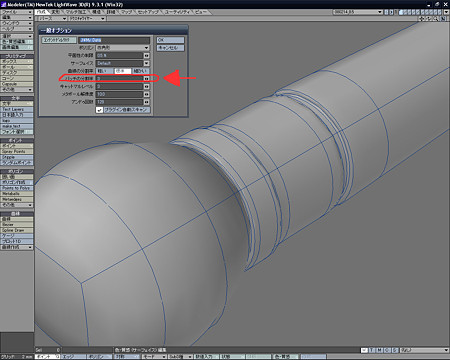Viewport: 450px width, 360px height.
Task: Select the Capsule primitive tool
Action: coord(17,84)
